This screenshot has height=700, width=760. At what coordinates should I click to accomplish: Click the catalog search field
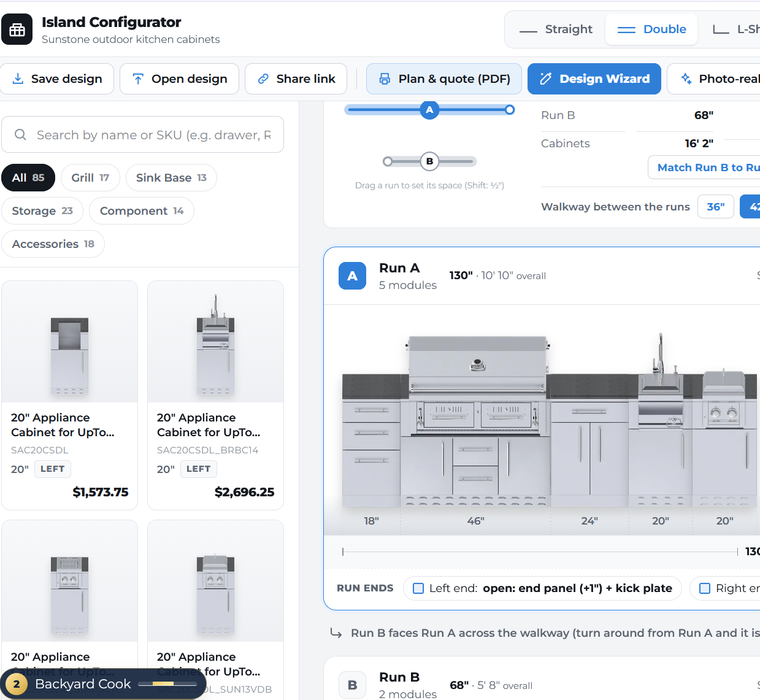tap(142, 134)
